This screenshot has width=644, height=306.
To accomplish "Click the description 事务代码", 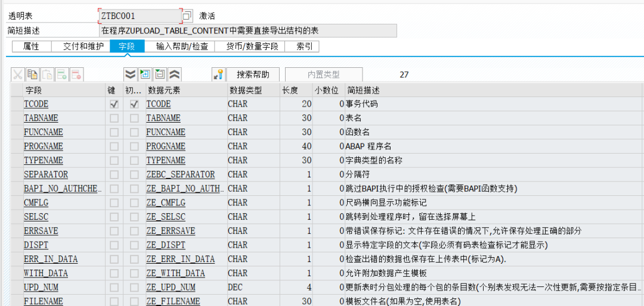I will (x=363, y=104).
